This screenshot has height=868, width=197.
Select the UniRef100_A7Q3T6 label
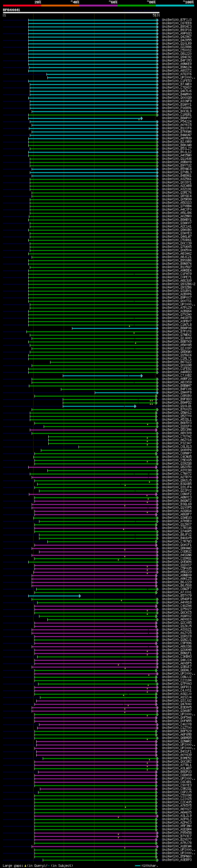177,74
